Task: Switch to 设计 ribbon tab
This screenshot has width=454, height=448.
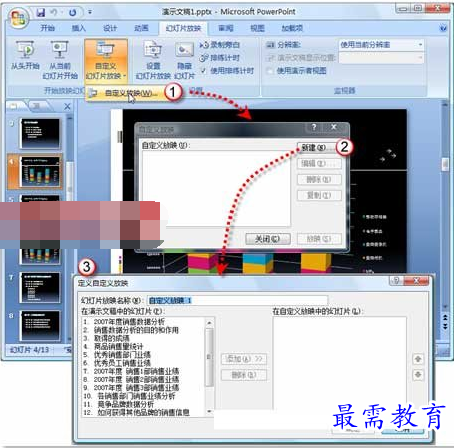Action: (x=110, y=28)
